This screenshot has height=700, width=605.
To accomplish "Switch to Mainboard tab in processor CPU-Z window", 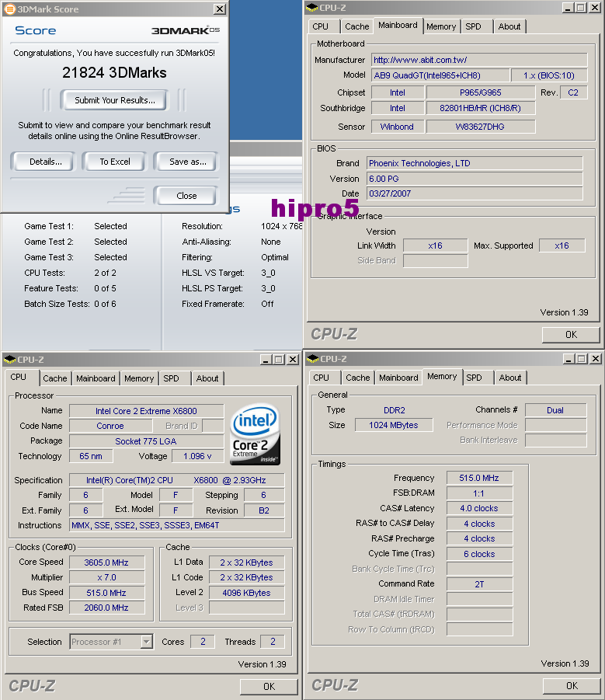I will coord(96,378).
